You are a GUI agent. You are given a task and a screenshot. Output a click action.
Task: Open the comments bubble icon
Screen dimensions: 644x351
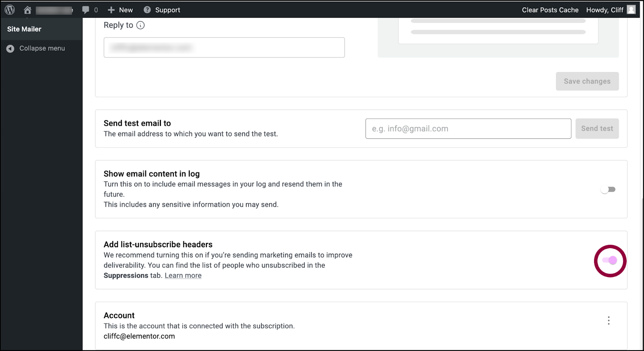86,10
